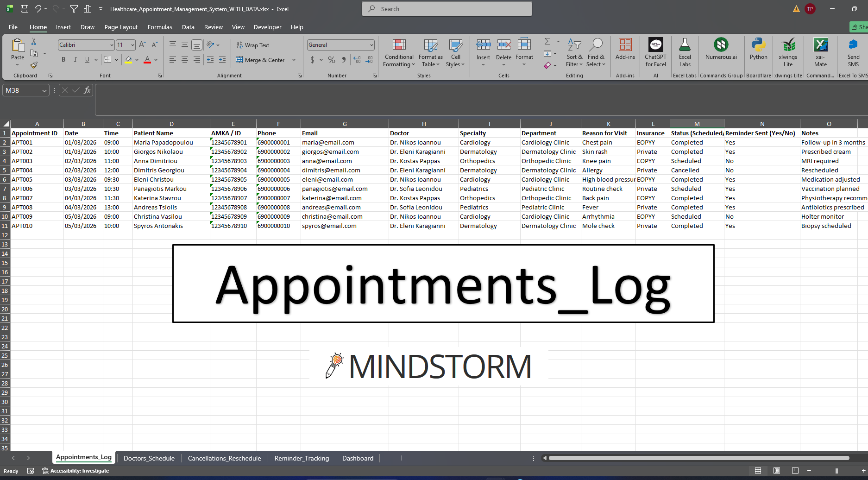Viewport: 868px width, 480px height.
Task: Apply the yellow fill color swatch
Action: click(x=128, y=60)
